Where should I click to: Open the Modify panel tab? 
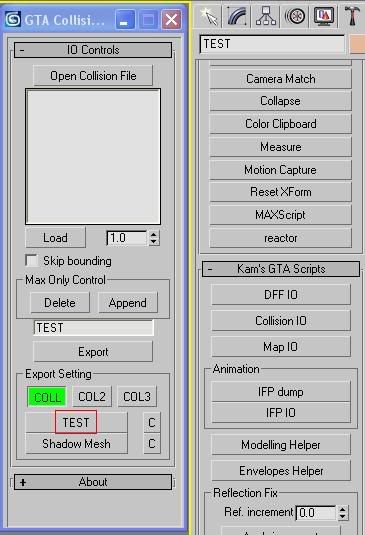(x=236, y=16)
